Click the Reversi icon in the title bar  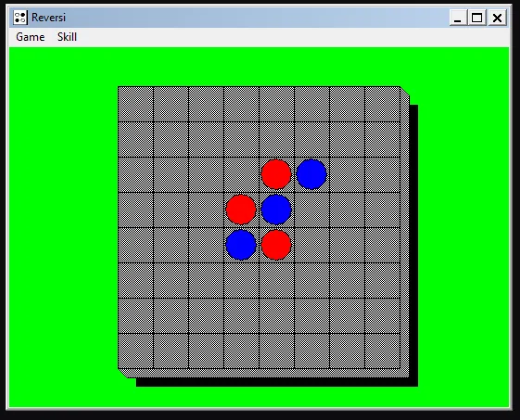[20, 17]
